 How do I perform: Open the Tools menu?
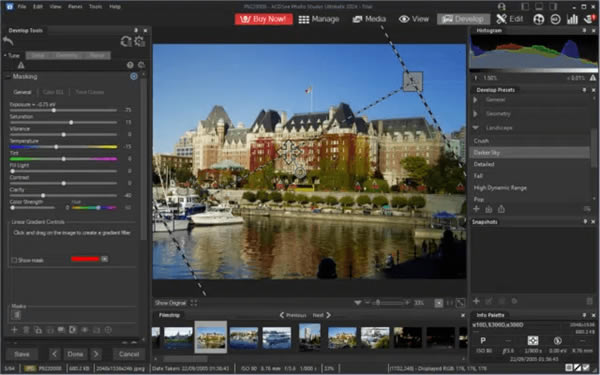coord(96,7)
